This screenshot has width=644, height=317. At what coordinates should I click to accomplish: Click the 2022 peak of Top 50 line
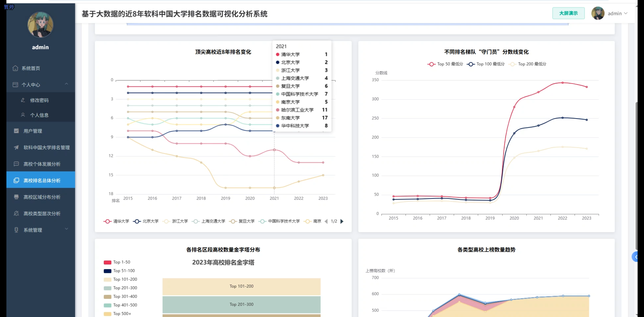pos(562,83)
